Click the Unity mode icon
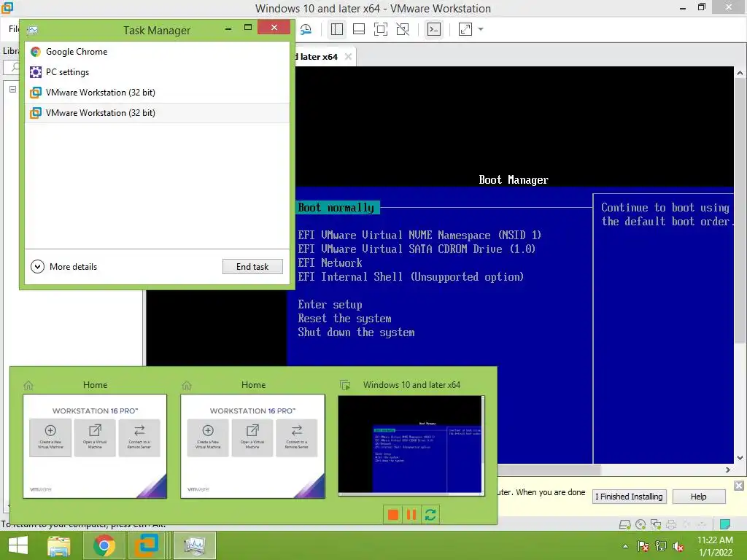747x560 pixels. click(403, 29)
